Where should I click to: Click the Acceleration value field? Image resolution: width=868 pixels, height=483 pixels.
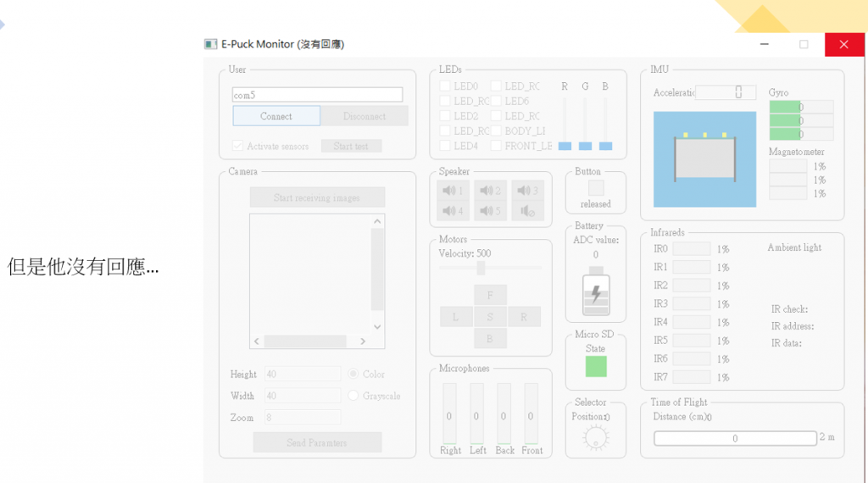pyautogui.click(x=726, y=92)
